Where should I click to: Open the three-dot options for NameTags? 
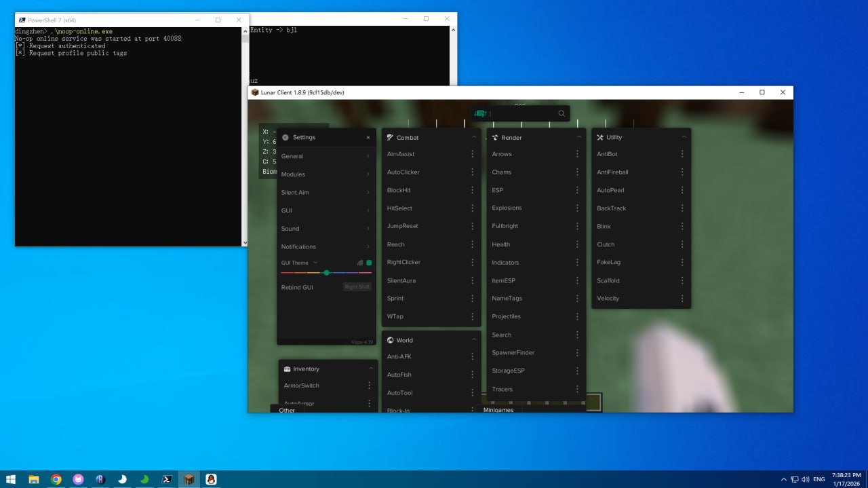click(577, 299)
